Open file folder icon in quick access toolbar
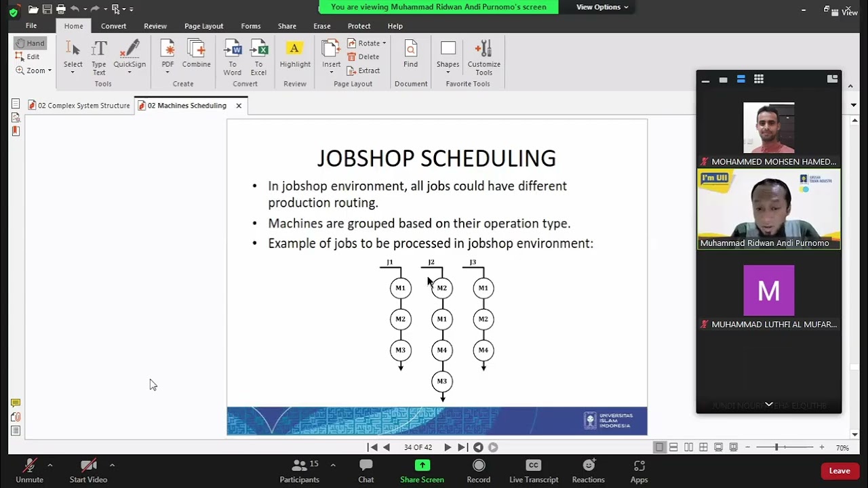 (x=33, y=9)
